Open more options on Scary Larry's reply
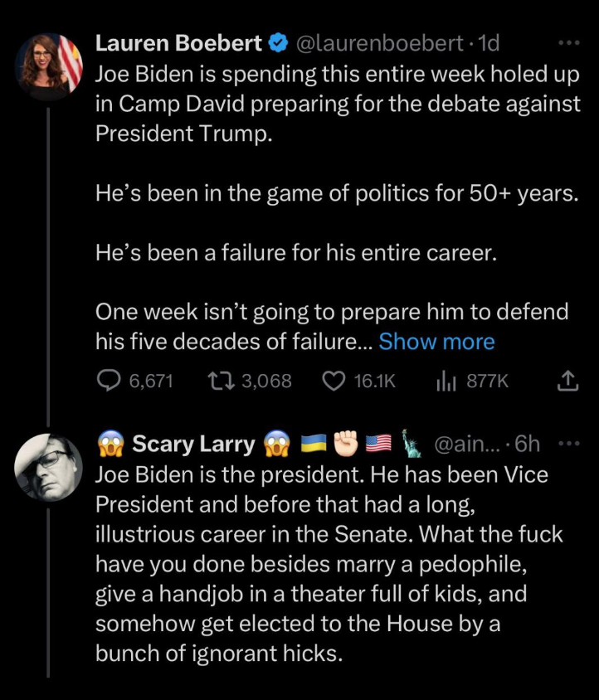This screenshot has height=700, width=599. click(x=567, y=444)
